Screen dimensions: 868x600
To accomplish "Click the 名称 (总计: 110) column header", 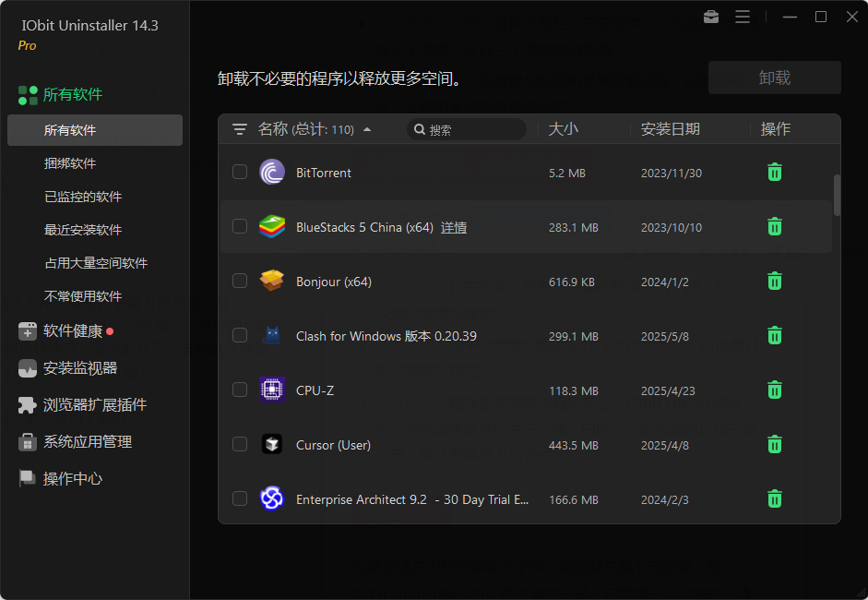I will tap(306, 129).
